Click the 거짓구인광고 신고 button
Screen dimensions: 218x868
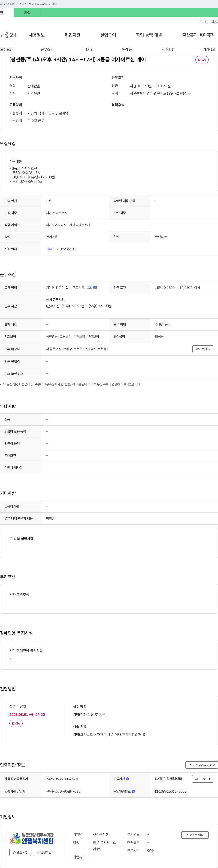pyautogui.click(x=201, y=765)
